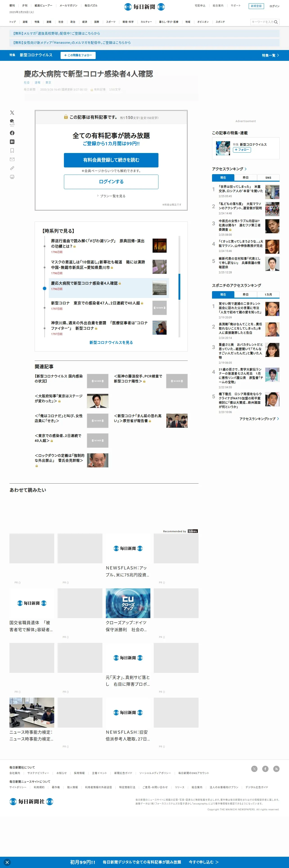Open the Hanasone mail magazine notice
This screenshot has height=868, width=289.
(144, 43)
